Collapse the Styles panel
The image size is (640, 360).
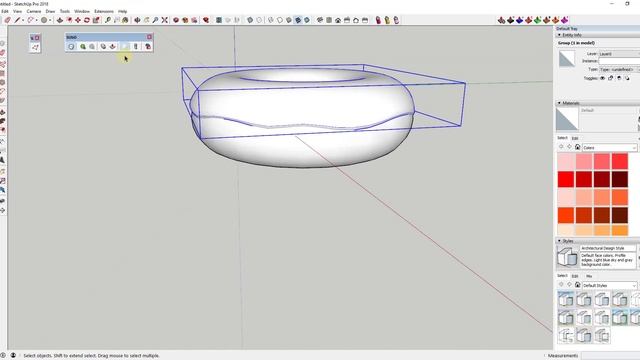[559, 241]
